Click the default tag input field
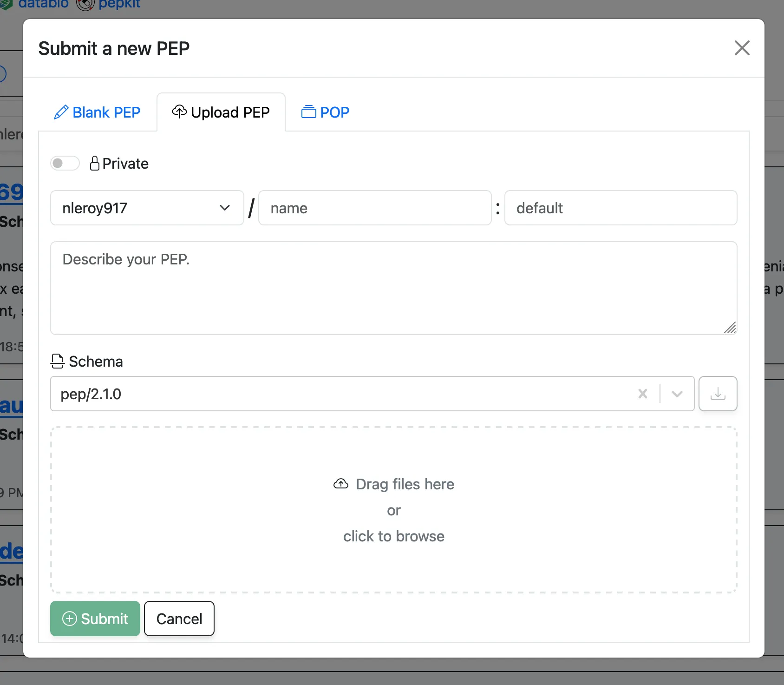 (x=621, y=208)
